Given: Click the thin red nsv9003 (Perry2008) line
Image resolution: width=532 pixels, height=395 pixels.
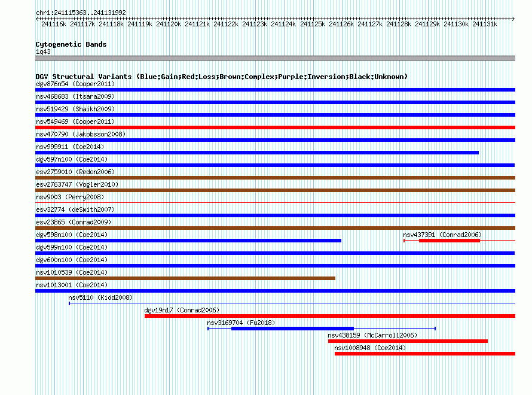Looking at the screenshot, I should [275, 203].
